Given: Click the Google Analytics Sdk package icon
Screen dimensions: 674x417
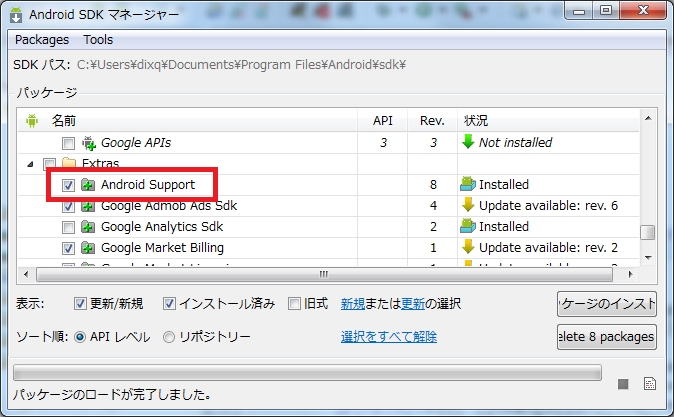Looking at the screenshot, I should click(x=88, y=227).
